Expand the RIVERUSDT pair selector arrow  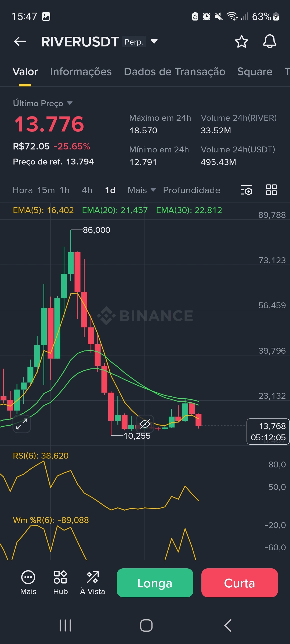(154, 41)
